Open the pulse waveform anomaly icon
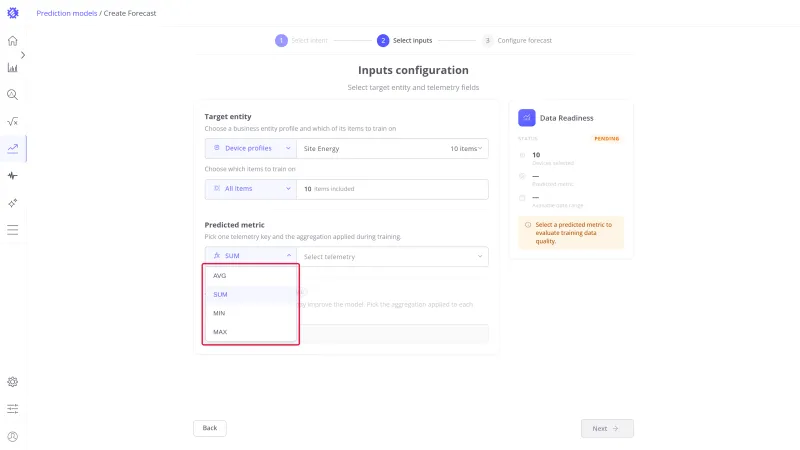 (13, 176)
